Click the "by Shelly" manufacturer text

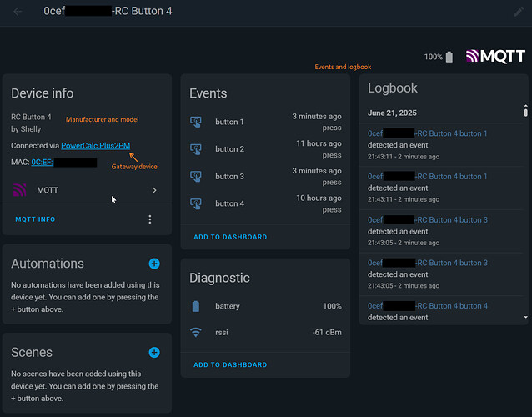26,129
